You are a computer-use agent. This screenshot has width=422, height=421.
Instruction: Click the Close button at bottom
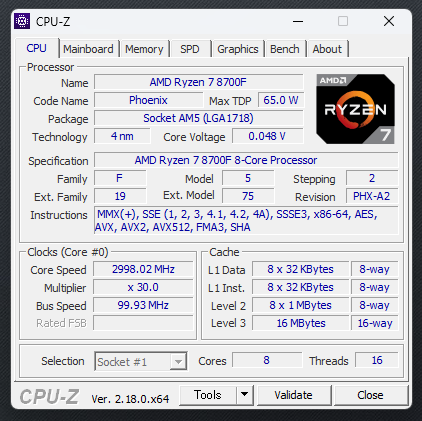(x=370, y=395)
